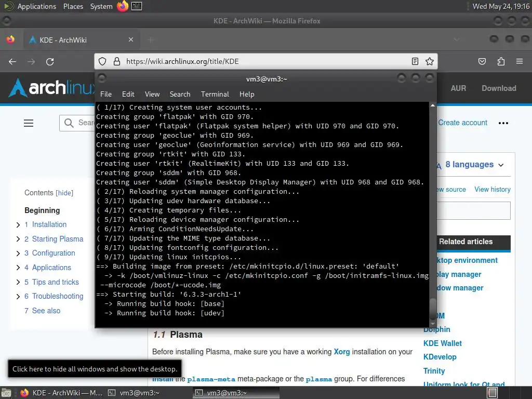Click Arch Linux logo on wiki page
This screenshot has height=399, width=532.
pyautogui.click(x=51, y=88)
